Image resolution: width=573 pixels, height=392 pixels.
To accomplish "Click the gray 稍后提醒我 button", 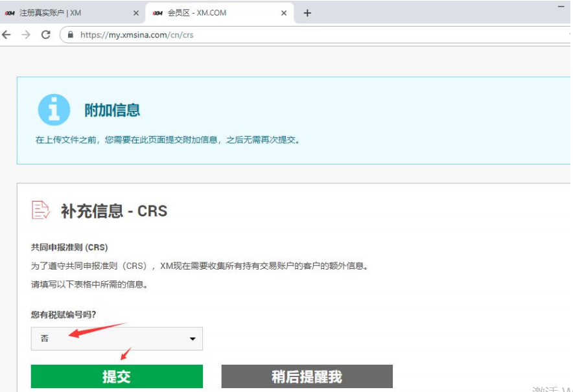I will [307, 376].
